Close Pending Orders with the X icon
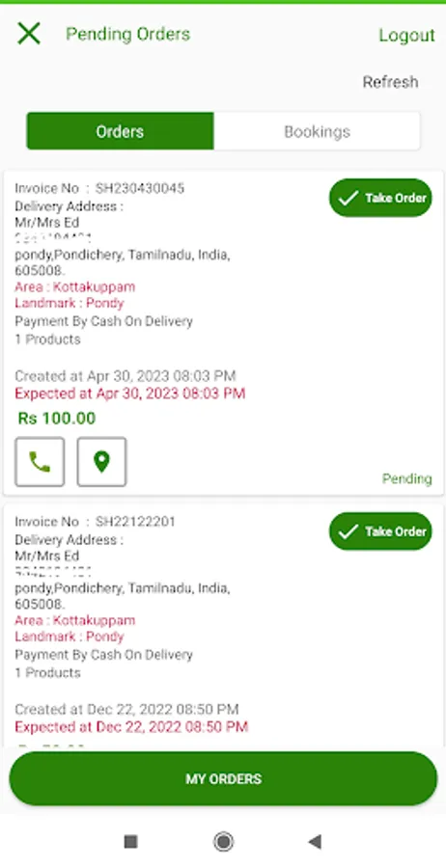 tap(29, 34)
